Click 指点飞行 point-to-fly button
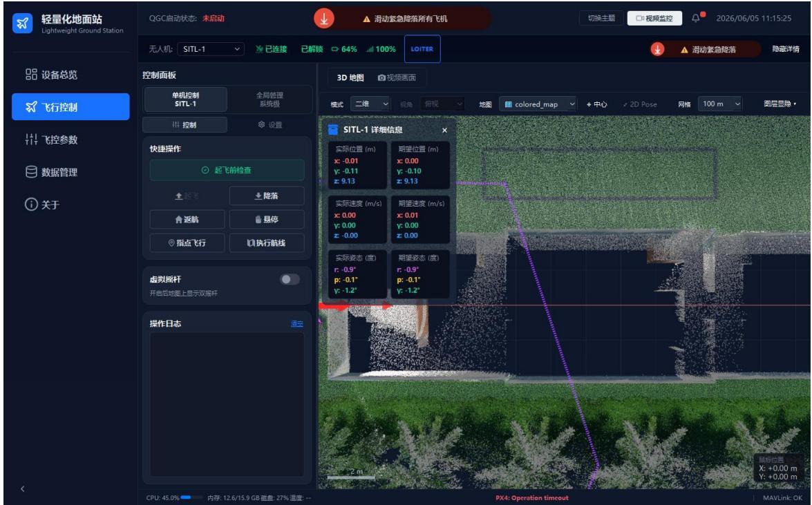The image size is (812, 505). 187,243
